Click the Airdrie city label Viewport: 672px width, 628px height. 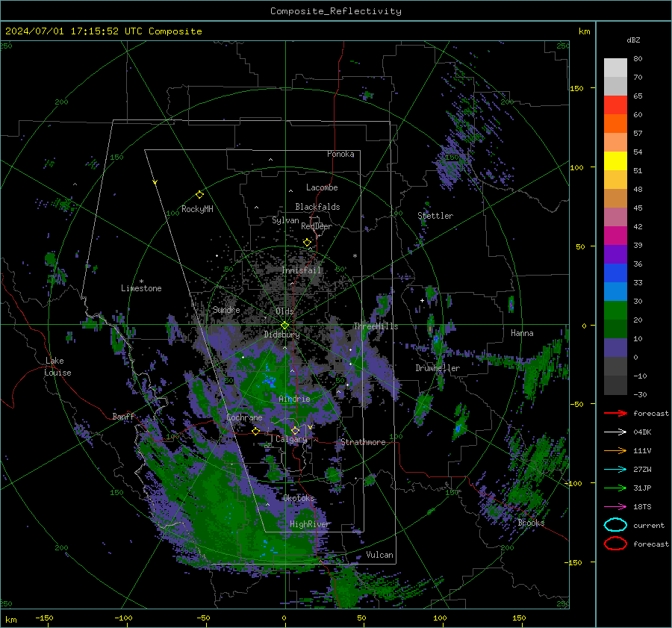(294, 399)
